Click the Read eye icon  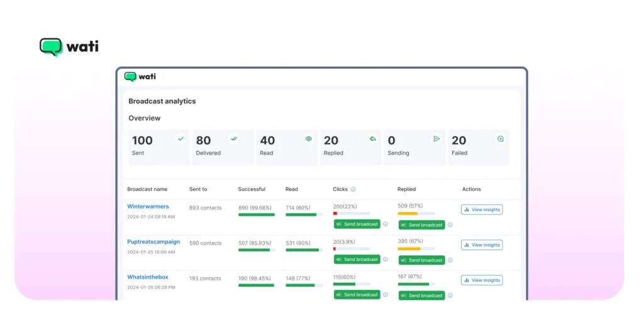pyautogui.click(x=308, y=139)
